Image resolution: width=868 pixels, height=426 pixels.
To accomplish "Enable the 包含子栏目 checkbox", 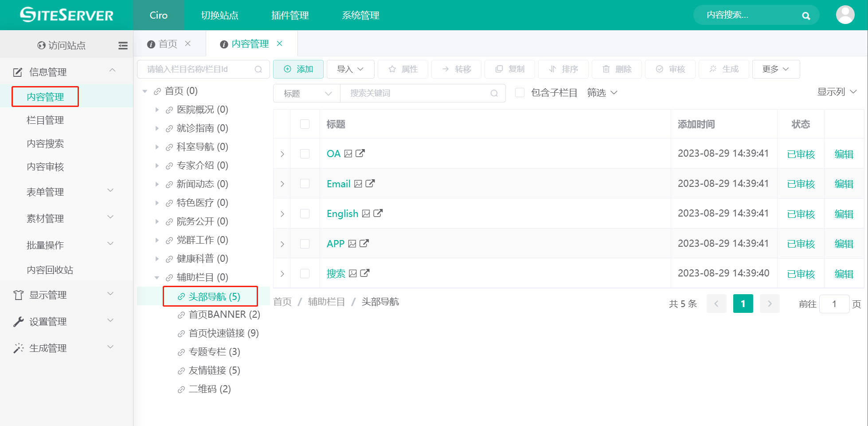I will pos(520,92).
